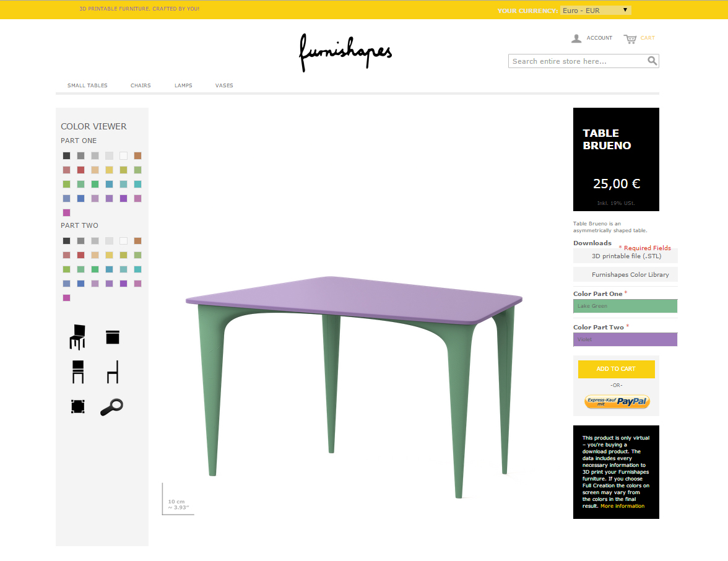Pick the dark gray swatch in Part One
The height and width of the screenshot is (561, 728).
(66, 155)
